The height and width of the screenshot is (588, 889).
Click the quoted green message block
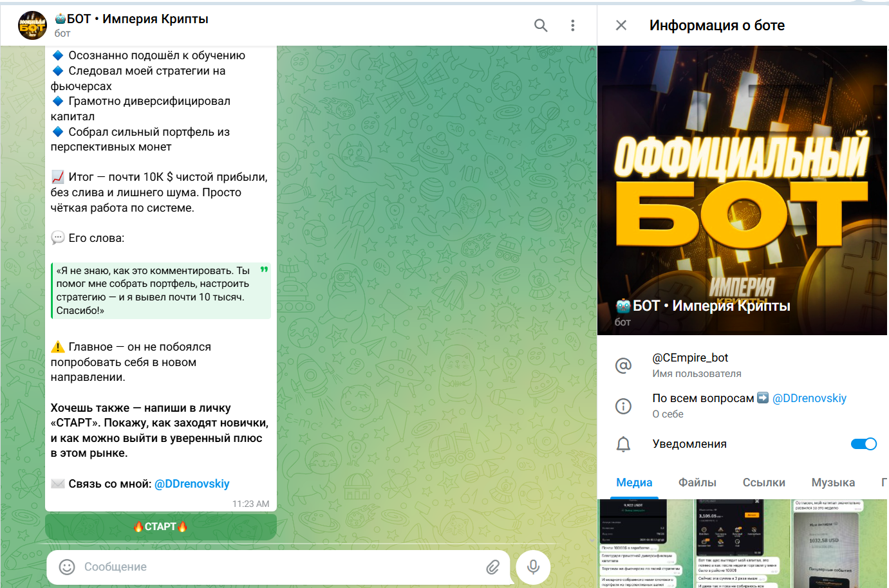coord(161,291)
